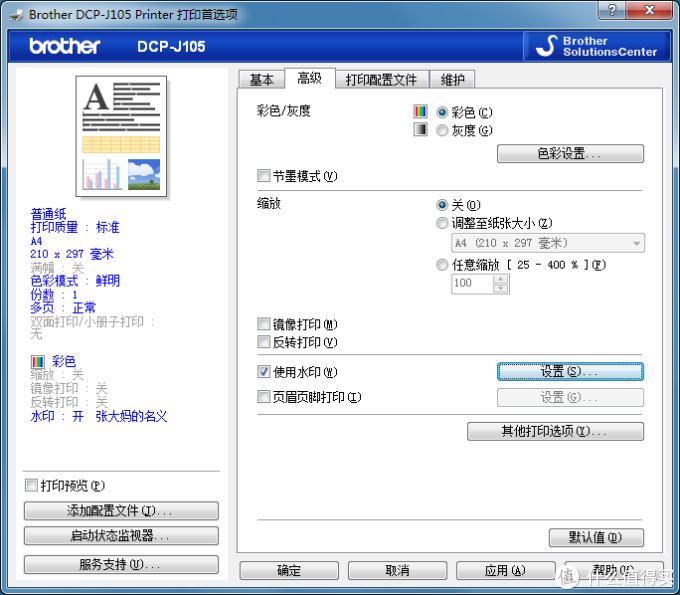Open watermark 设置 settings button
Screen dimensions: 680x595
point(570,372)
